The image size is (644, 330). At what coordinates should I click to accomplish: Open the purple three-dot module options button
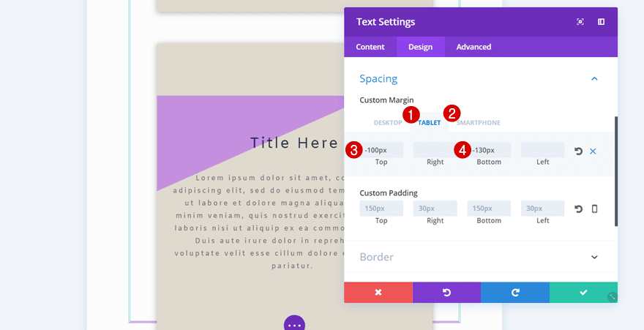[294, 323]
